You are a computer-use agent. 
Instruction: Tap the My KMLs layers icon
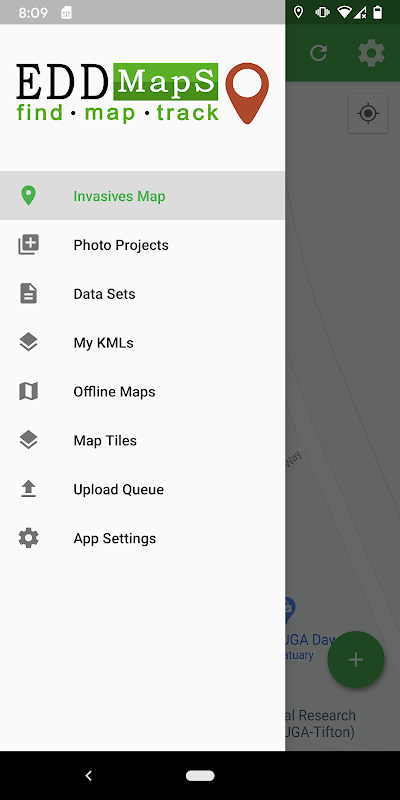(29, 342)
